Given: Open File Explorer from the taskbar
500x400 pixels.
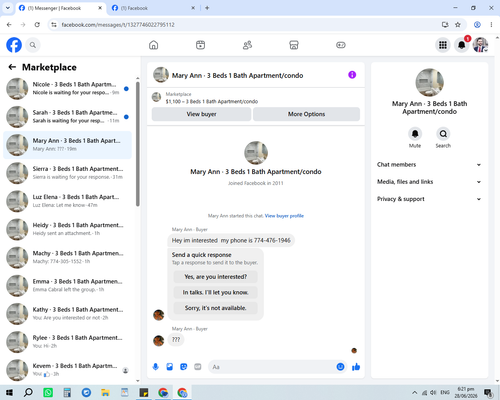Looking at the screenshot, I should 105,392.
